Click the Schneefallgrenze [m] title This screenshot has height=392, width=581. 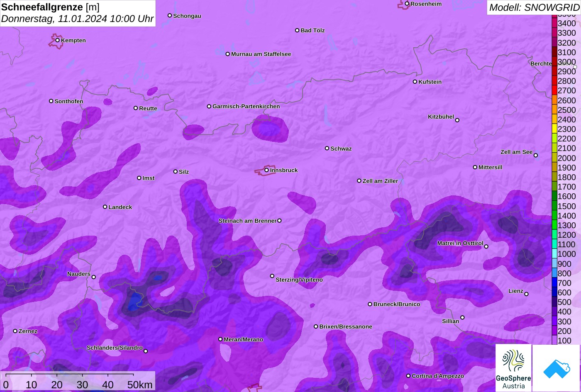(51, 7)
